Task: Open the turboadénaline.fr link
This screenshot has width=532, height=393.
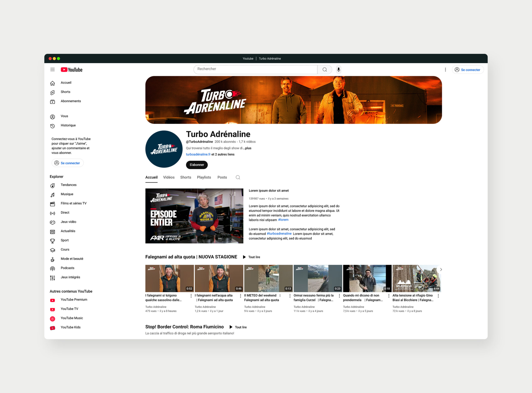Action: 198,154
